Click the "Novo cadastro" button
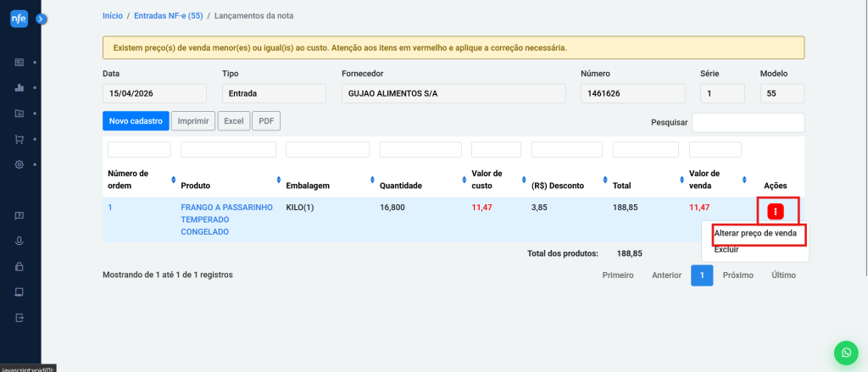 [136, 121]
